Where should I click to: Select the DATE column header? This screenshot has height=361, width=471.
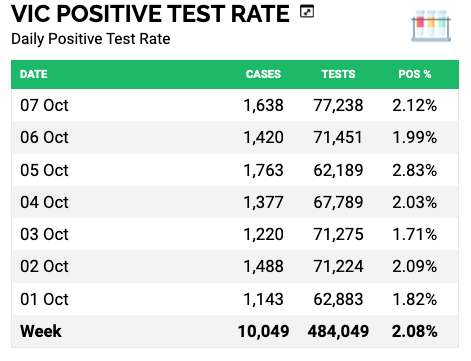coord(34,74)
